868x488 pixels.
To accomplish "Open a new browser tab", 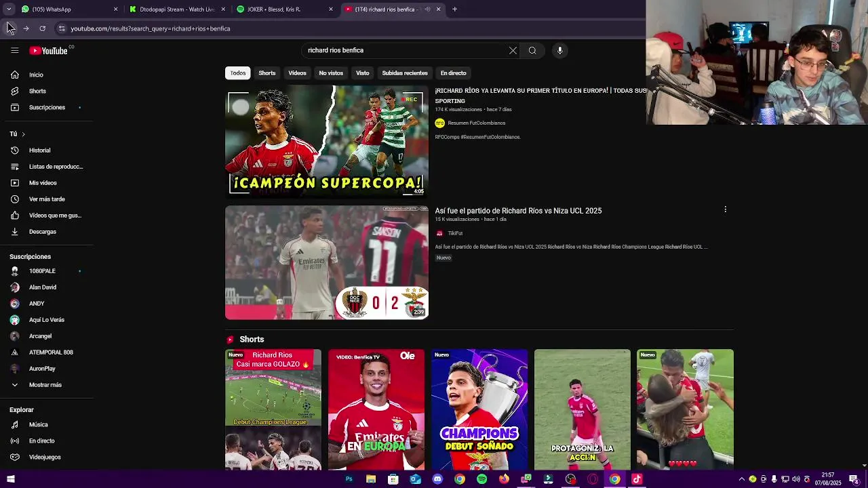I will coord(454,9).
